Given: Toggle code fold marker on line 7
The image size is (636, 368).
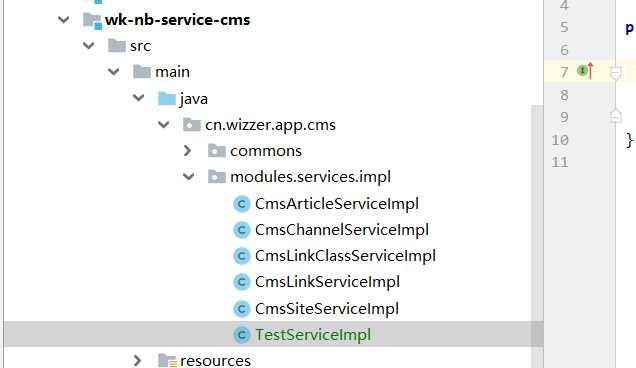Looking at the screenshot, I should point(615,73).
